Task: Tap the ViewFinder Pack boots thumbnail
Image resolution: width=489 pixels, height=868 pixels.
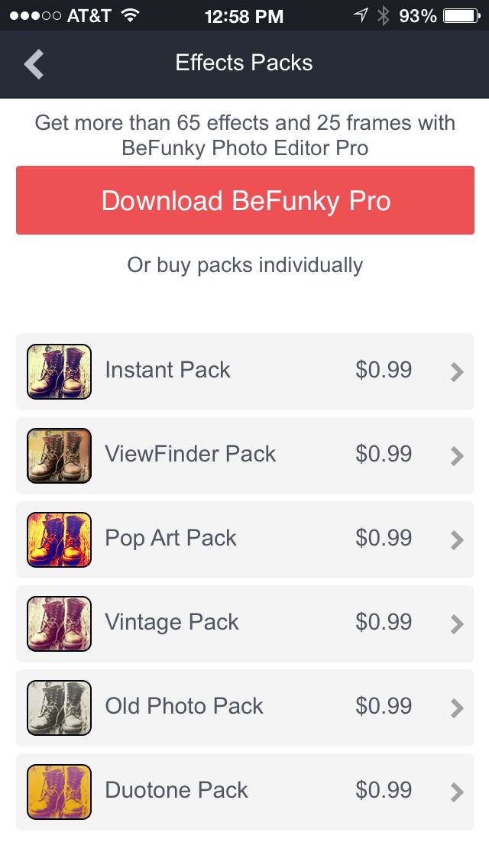Action: click(59, 455)
